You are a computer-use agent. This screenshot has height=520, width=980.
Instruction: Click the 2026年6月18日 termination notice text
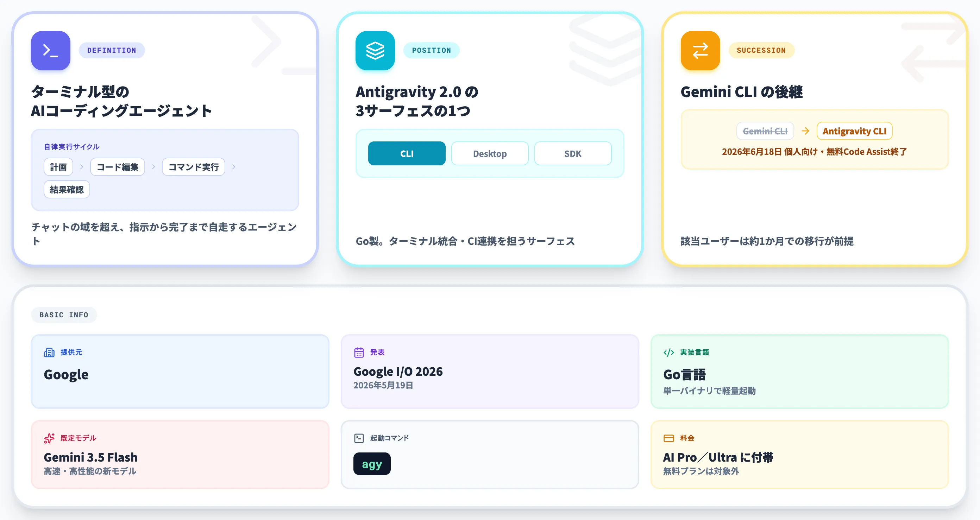(x=815, y=152)
